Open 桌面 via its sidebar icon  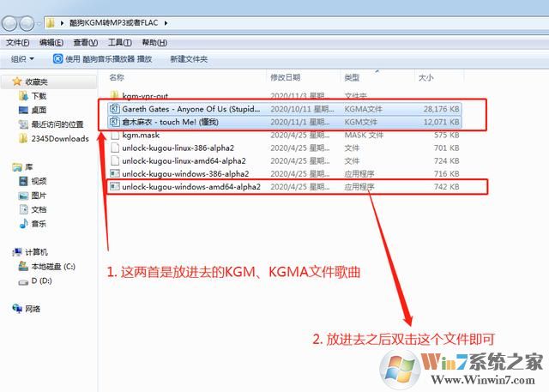coord(23,110)
